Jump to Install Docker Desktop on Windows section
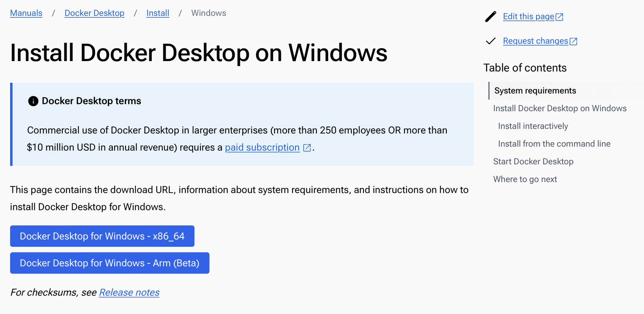Viewport: 644px width, 314px height. pyautogui.click(x=560, y=108)
